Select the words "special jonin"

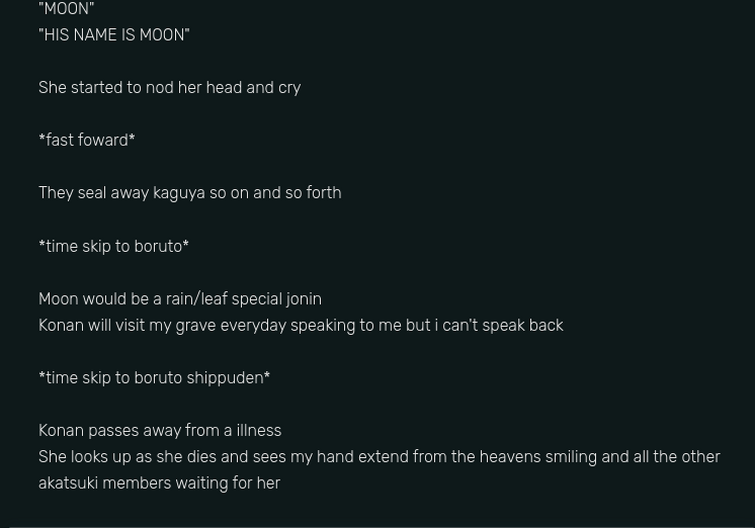coord(276,299)
